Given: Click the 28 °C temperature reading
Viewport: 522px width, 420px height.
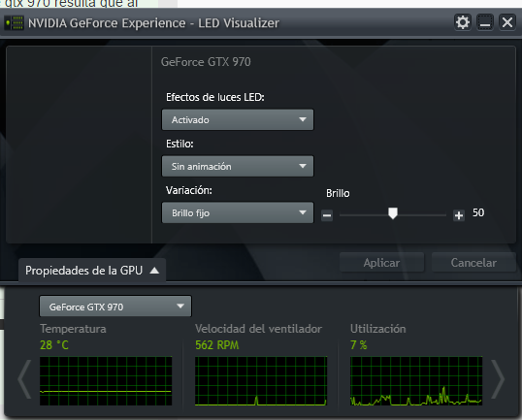Looking at the screenshot, I should [x=54, y=345].
